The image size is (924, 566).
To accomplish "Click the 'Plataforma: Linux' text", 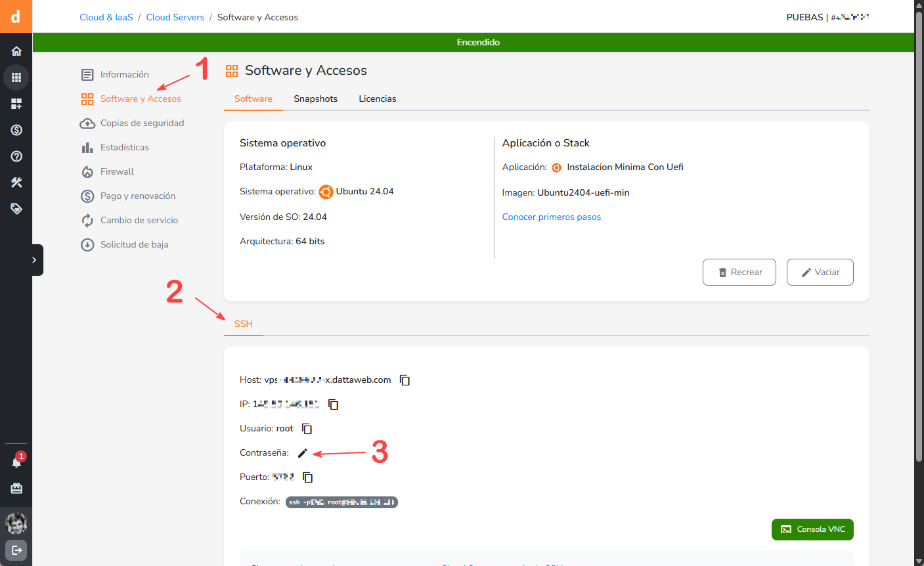I will 276,167.
